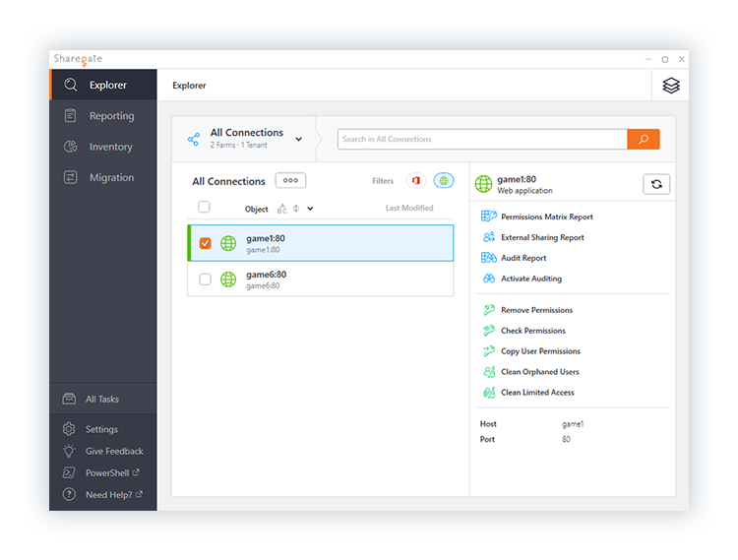Open the Need Help? link

(114, 495)
